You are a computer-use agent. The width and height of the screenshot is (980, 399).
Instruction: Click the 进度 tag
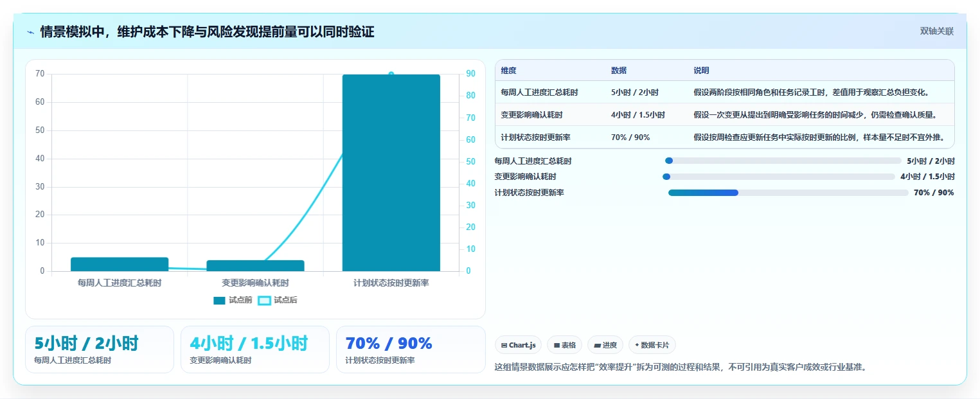[x=605, y=345]
